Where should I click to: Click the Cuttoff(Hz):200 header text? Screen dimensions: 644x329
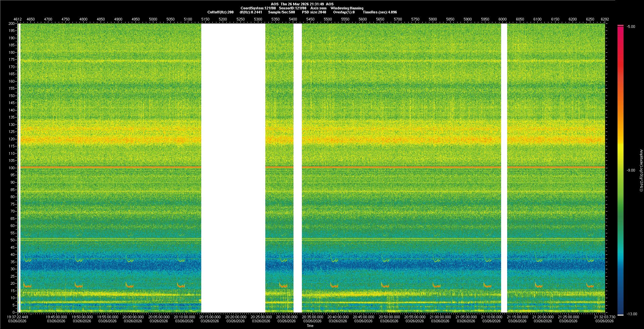point(220,12)
